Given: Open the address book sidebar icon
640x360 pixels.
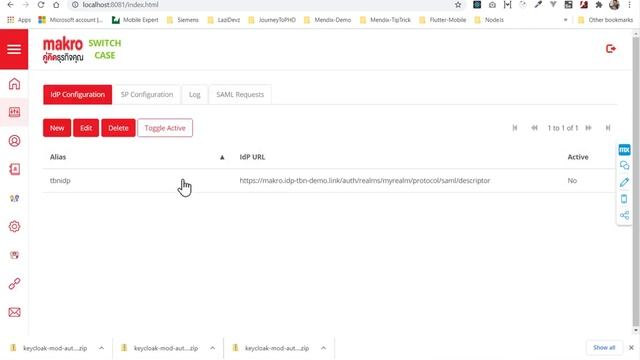Looking at the screenshot, I should coord(14,169).
